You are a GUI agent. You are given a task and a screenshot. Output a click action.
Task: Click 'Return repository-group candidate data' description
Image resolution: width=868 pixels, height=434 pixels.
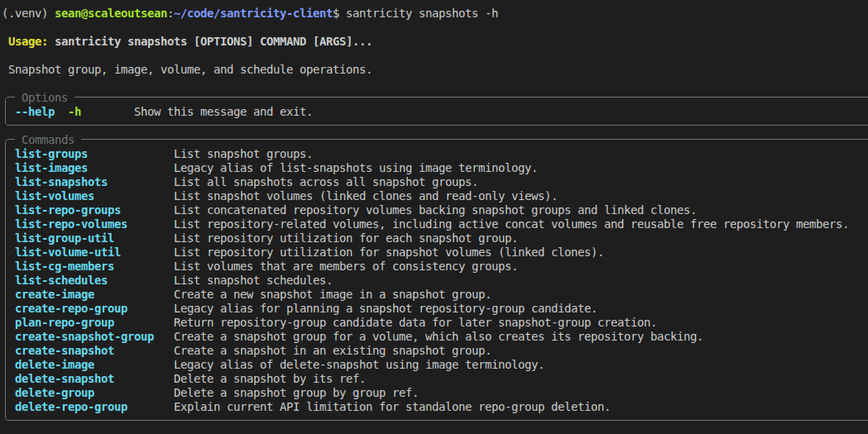coord(415,323)
